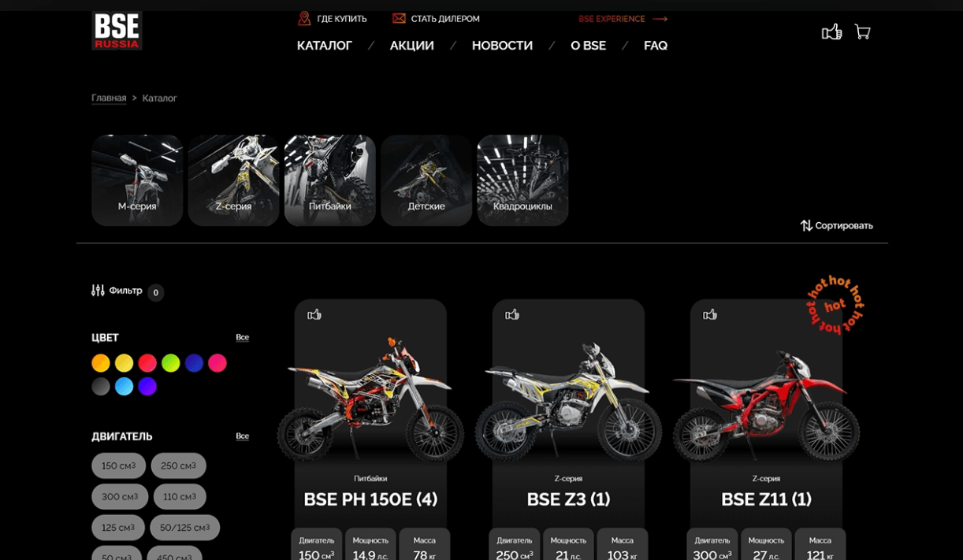
Task: Click the Стать дилером envelope icon
Action: tap(399, 18)
